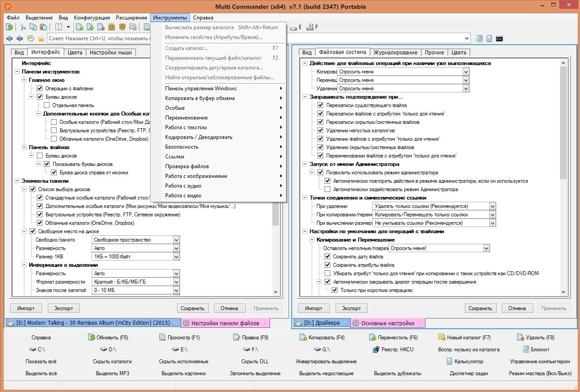
Task: Click the dashed-rectangle selection icon
Action: (x=58, y=27)
